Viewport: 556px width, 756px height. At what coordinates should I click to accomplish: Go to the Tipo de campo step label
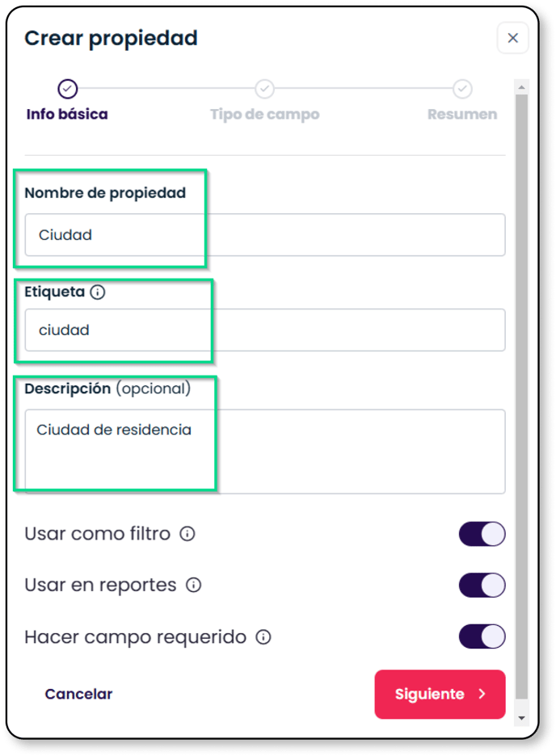pyautogui.click(x=265, y=114)
